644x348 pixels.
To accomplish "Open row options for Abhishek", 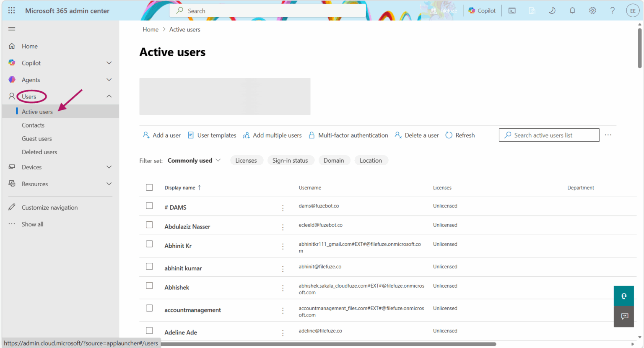I will click(x=283, y=288).
